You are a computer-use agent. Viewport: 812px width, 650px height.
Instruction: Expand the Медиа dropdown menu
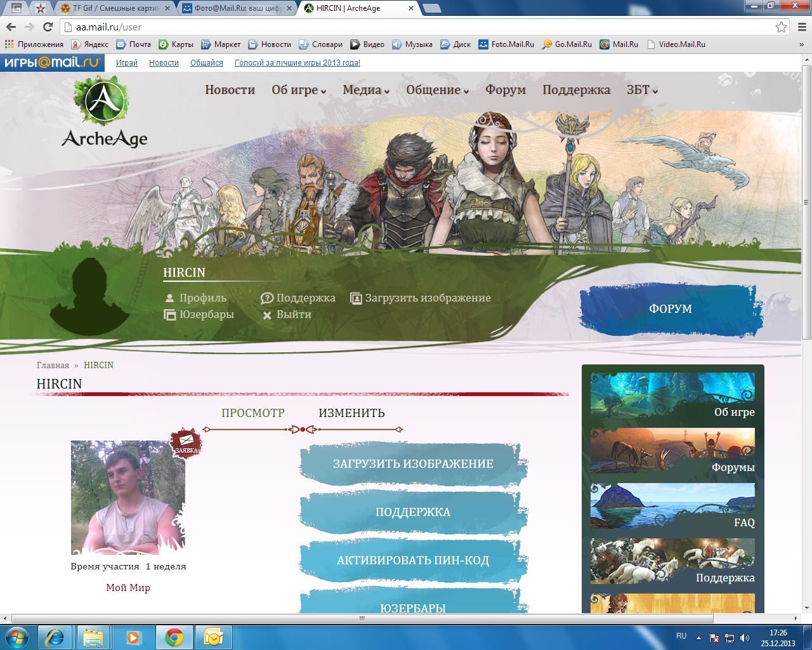tap(366, 90)
